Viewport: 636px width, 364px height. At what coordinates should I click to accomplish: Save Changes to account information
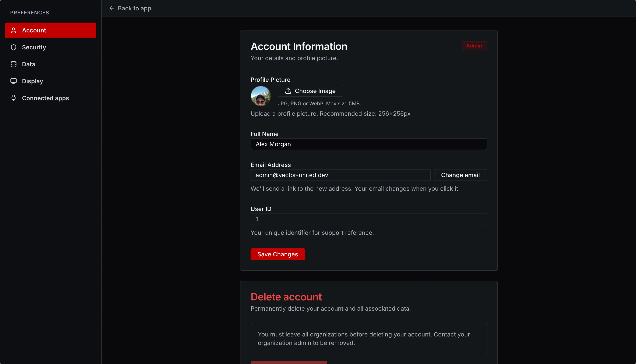[278, 254]
